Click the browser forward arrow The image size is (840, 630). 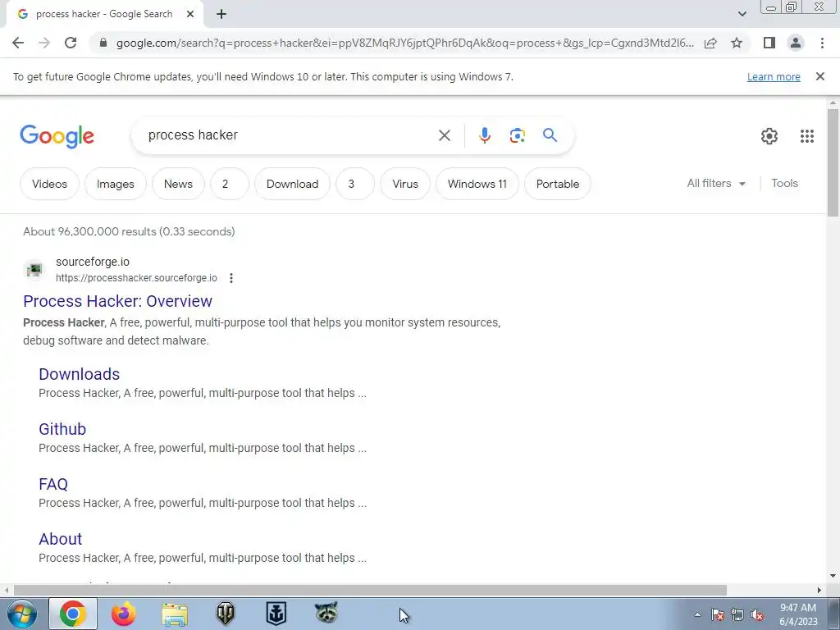(44, 43)
